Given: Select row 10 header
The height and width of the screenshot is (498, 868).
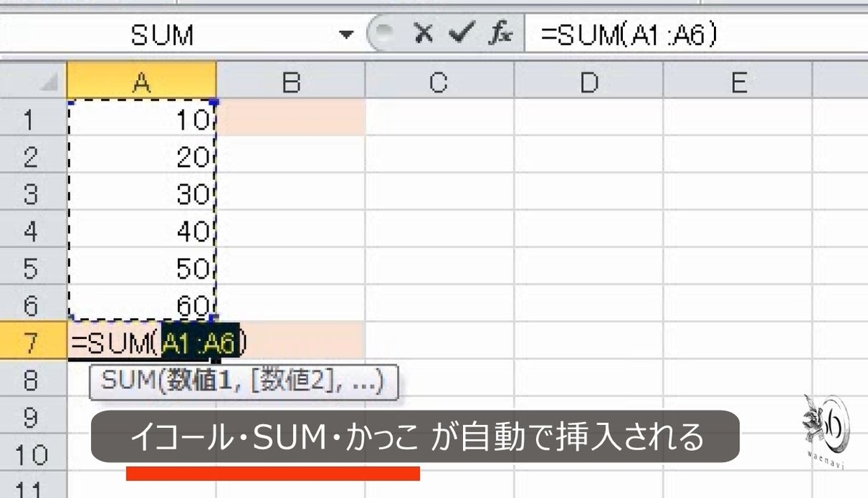Looking at the screenshot, I should (x=33, y=453).
